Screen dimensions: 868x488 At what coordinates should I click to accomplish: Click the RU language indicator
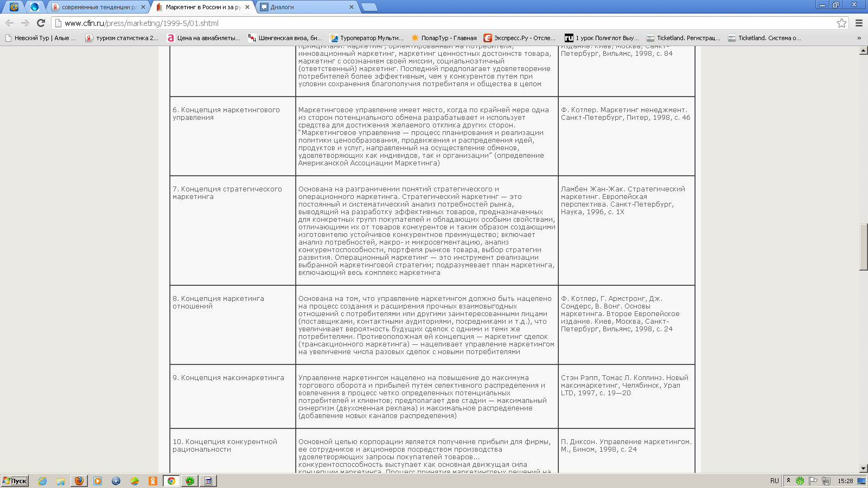point(774,480)
